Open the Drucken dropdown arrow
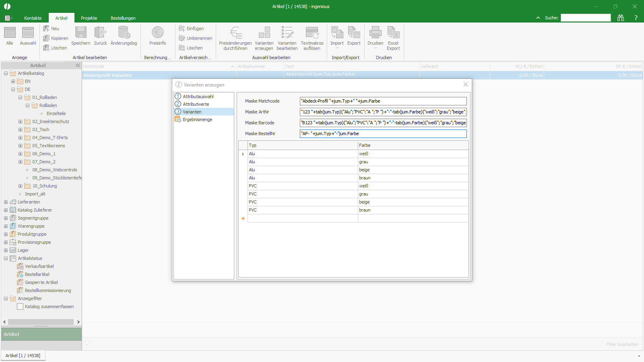644x362 pixels. click(x=376, y=48)
